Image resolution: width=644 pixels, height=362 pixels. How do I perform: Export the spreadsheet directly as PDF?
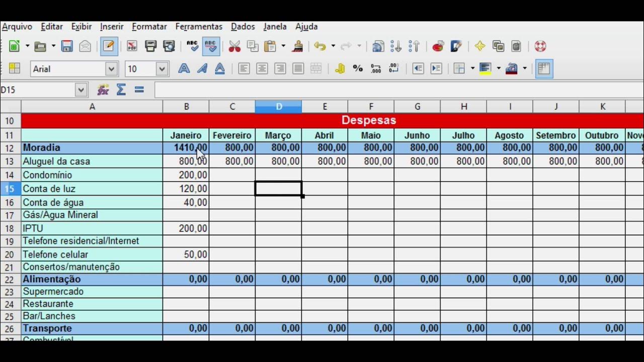coord(132,46)
